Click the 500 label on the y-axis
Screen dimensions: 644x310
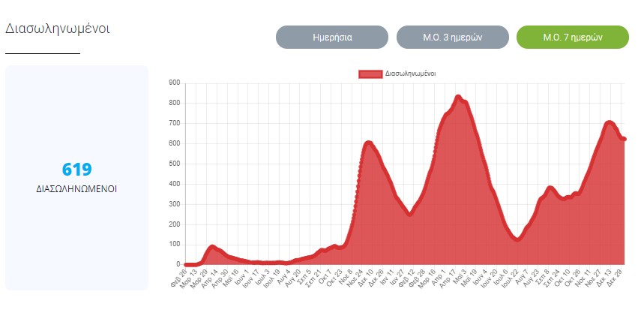coord(173,164)
